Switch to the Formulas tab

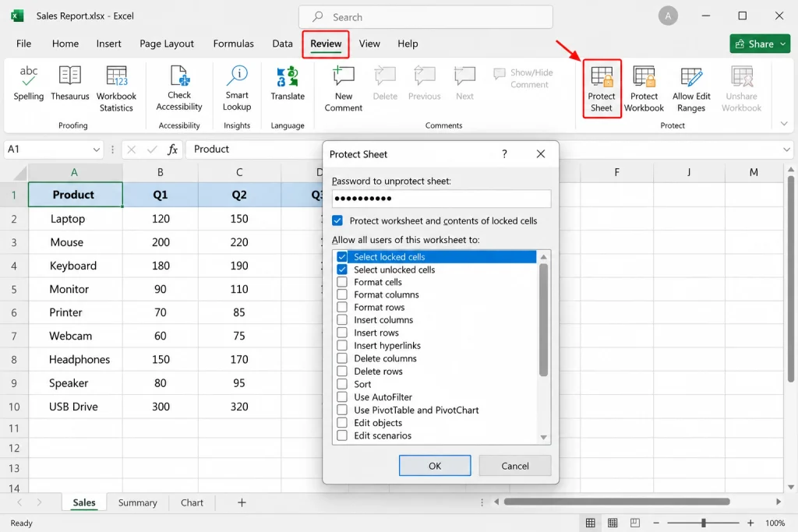[233, 44]
